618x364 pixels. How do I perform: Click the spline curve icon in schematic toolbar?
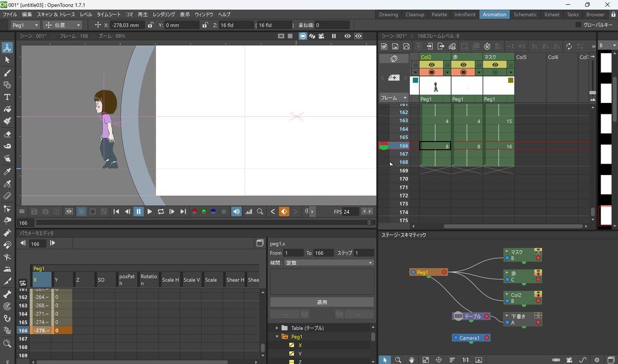(583, 359)
